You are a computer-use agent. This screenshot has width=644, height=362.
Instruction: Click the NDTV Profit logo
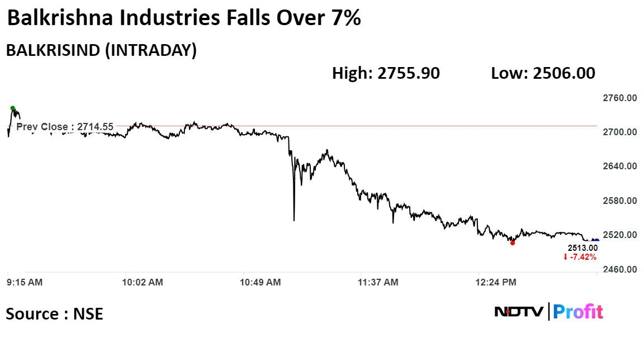548,312
